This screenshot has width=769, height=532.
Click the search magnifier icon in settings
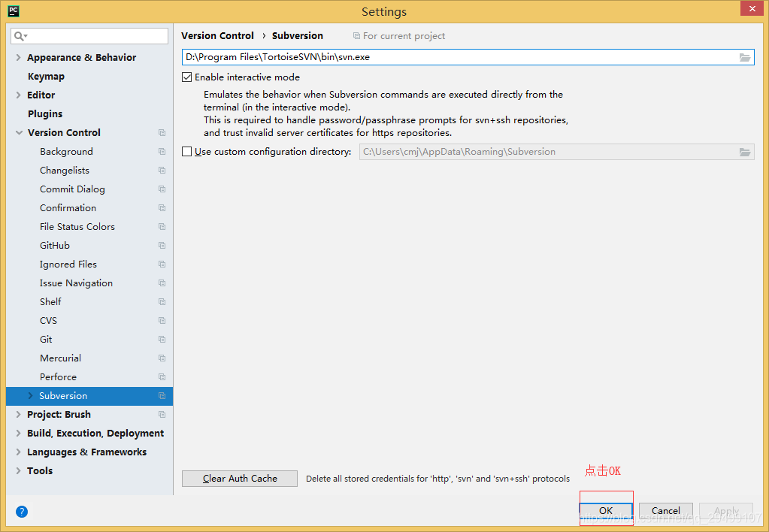(x=20, y=36)
